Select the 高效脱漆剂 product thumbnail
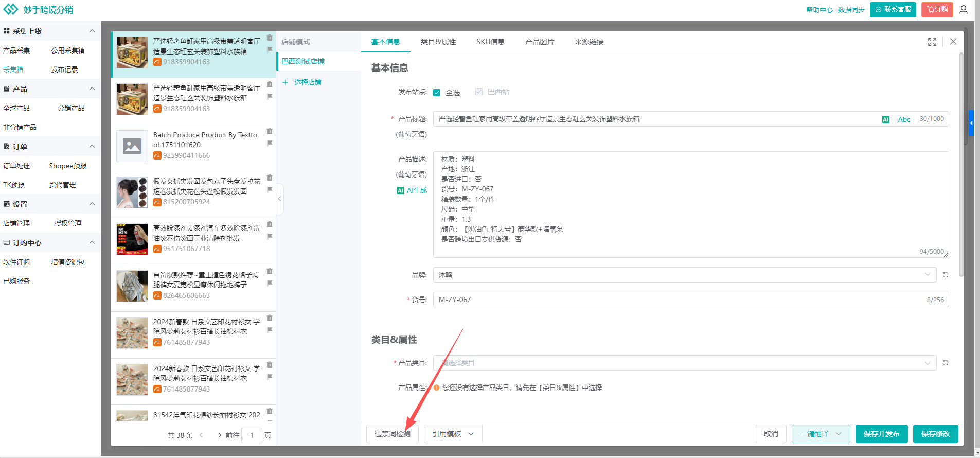The width and height of the screenshot is (980, 458). [132, 239]
